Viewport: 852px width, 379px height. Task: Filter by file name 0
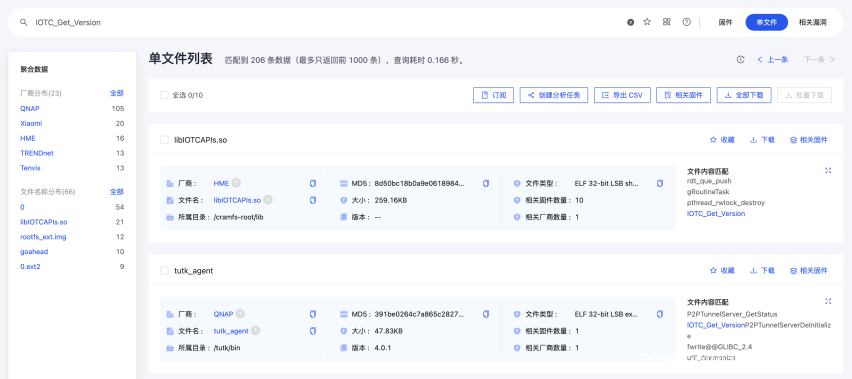pos(22,207)
